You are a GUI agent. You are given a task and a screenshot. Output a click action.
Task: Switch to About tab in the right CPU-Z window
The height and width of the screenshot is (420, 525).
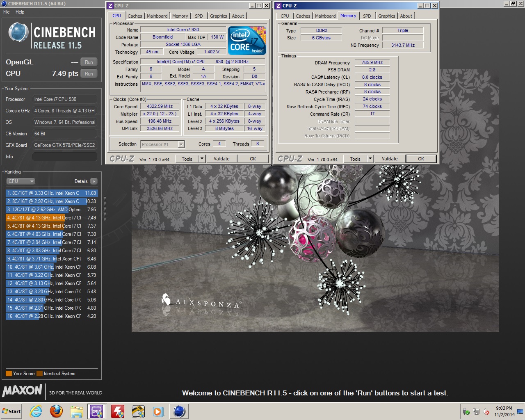406,16
